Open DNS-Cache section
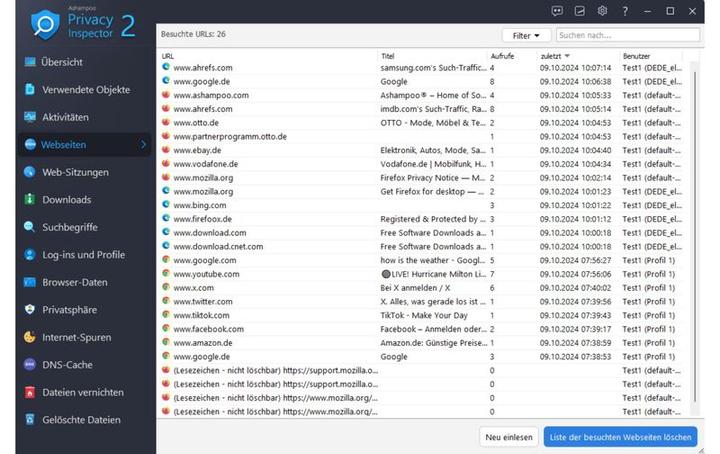 [67, 365]
